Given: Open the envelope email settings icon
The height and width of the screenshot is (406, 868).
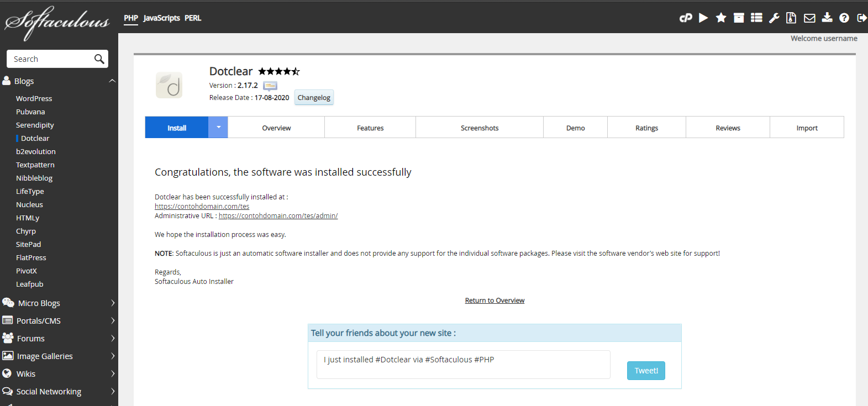Looking at the screenshot, I should tap(809, 18).
